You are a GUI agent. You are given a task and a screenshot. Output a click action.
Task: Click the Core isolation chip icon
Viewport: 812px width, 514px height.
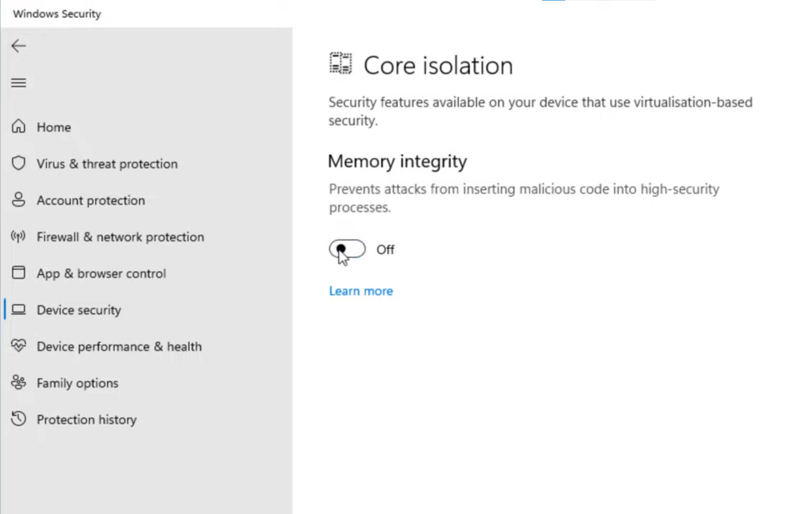(341, 63)
